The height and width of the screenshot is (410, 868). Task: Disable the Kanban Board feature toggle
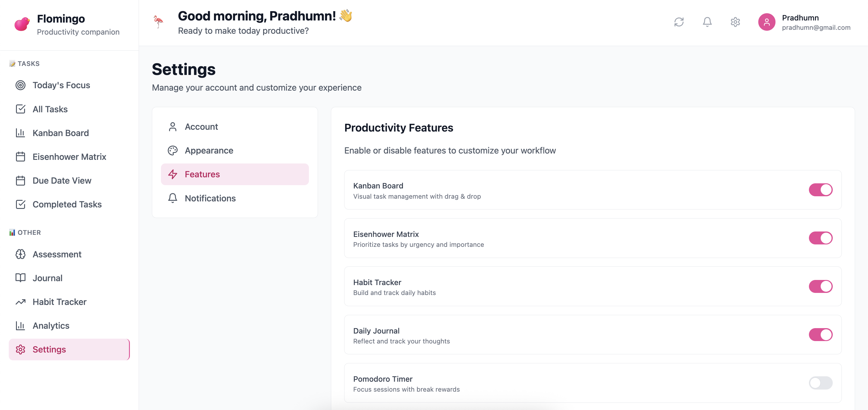tap(820, 190)
